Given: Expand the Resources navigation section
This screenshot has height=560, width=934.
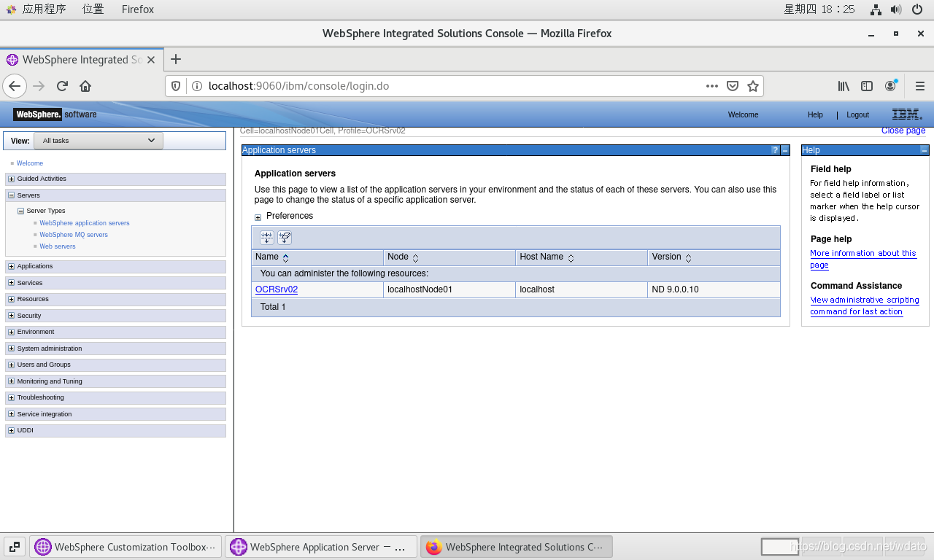Looking at the screenshot, I should tap(11, 300).
